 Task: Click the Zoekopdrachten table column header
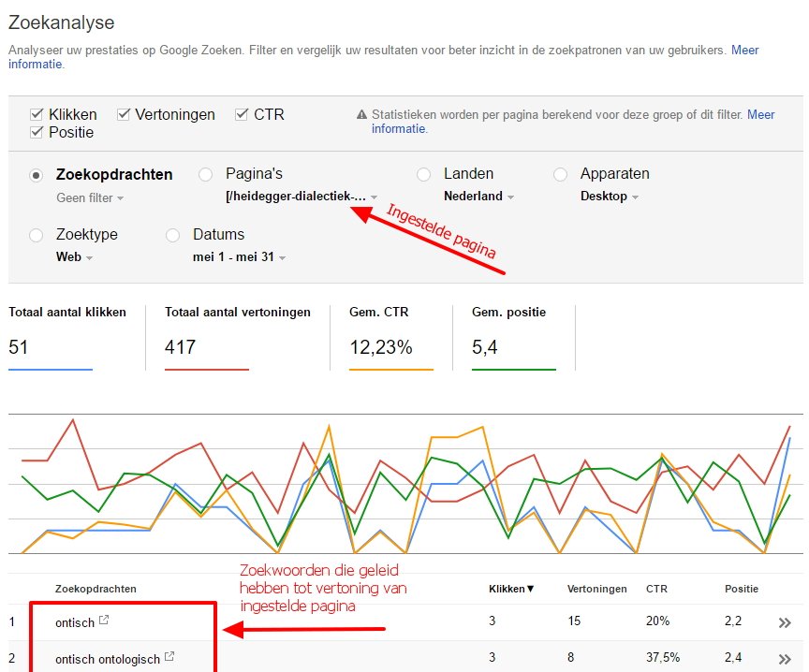coord(96,589)
